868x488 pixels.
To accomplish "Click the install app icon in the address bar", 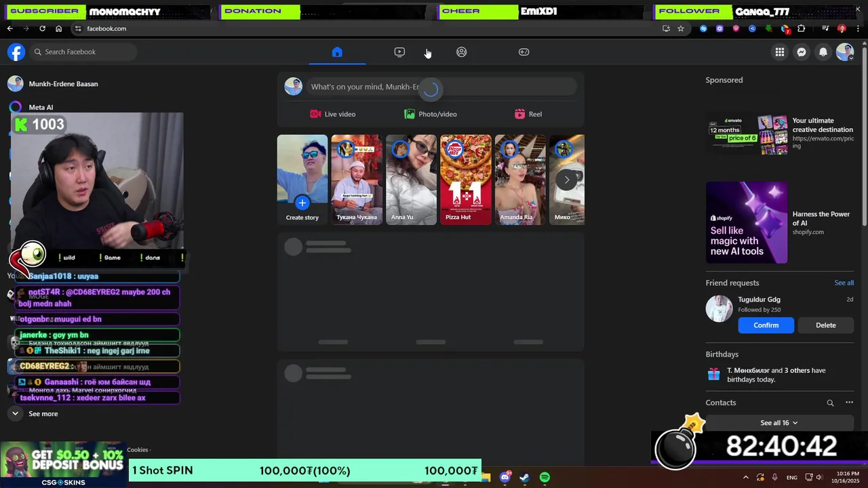I will pos(666,28).
